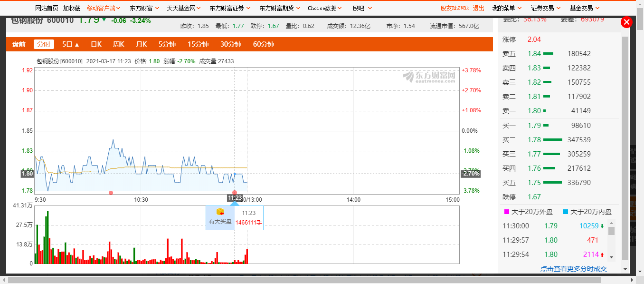Click the 加收藏 link
This screenshot has width=644, height=284.
pyautogui.click(x=71, y=8)
